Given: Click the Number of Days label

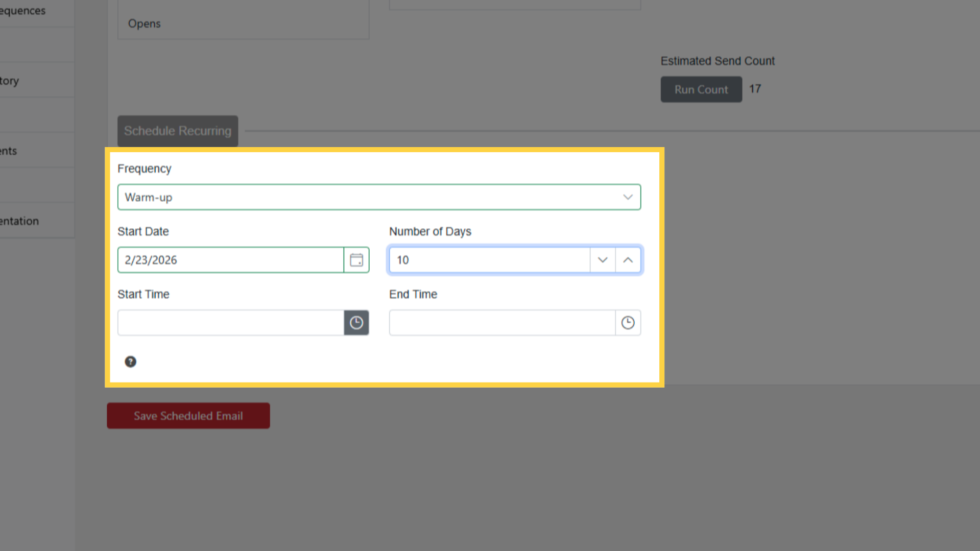Looking at the screenshot, I should pyautogui.click(x=430, y=231).
